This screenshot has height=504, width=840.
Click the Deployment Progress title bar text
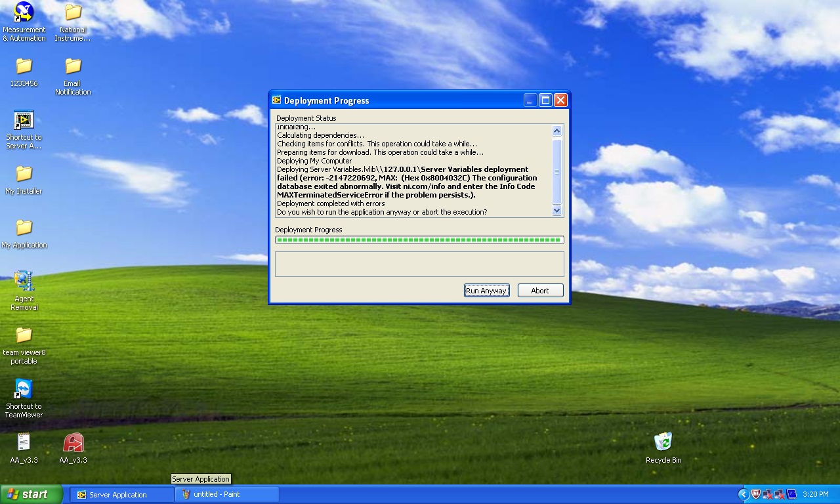(326, 100)
